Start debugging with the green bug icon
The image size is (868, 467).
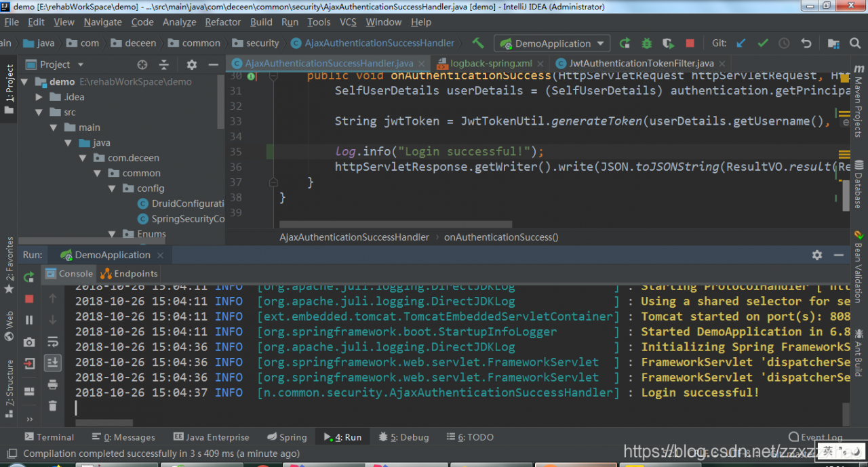[646, 43]
